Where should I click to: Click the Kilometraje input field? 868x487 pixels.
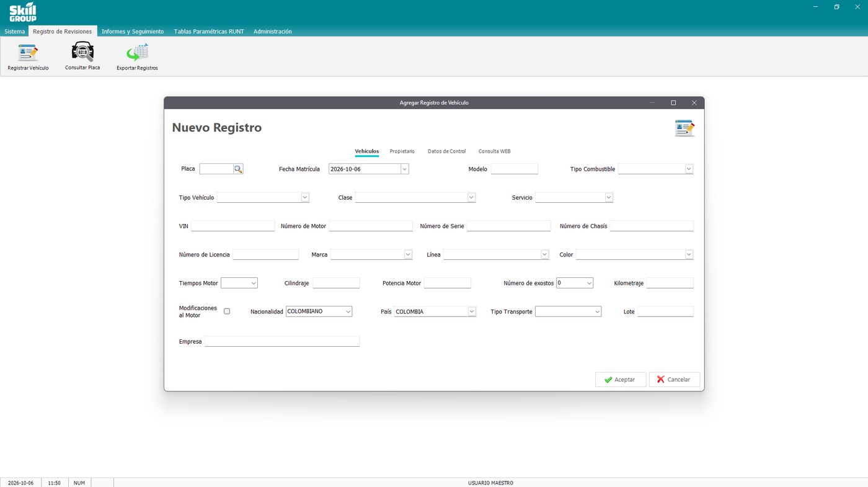670,283
